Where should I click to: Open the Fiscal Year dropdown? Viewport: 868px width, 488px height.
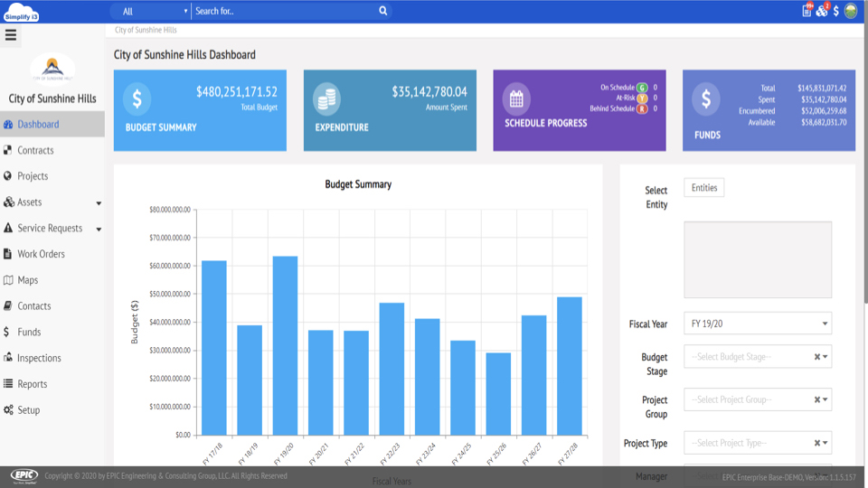point(757,324)
